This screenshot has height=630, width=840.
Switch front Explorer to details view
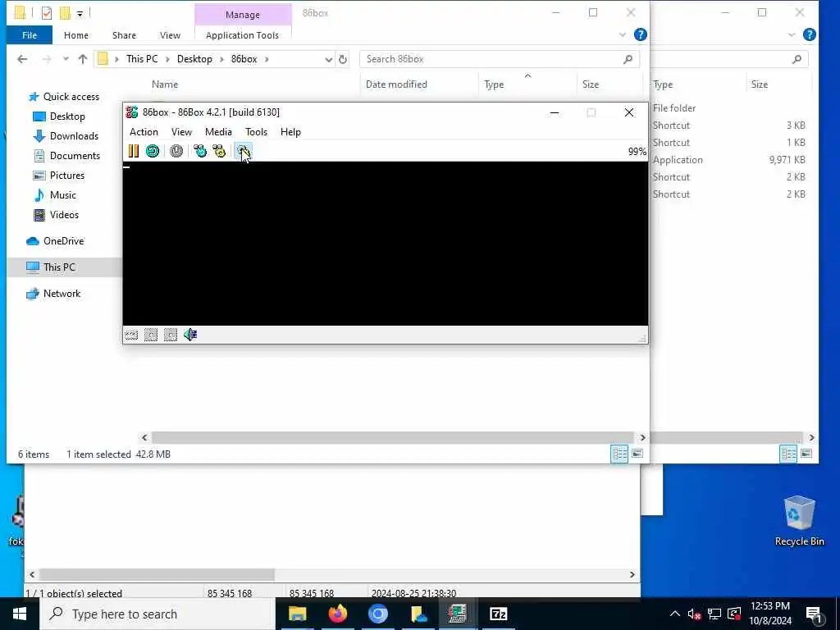point(619,454)
